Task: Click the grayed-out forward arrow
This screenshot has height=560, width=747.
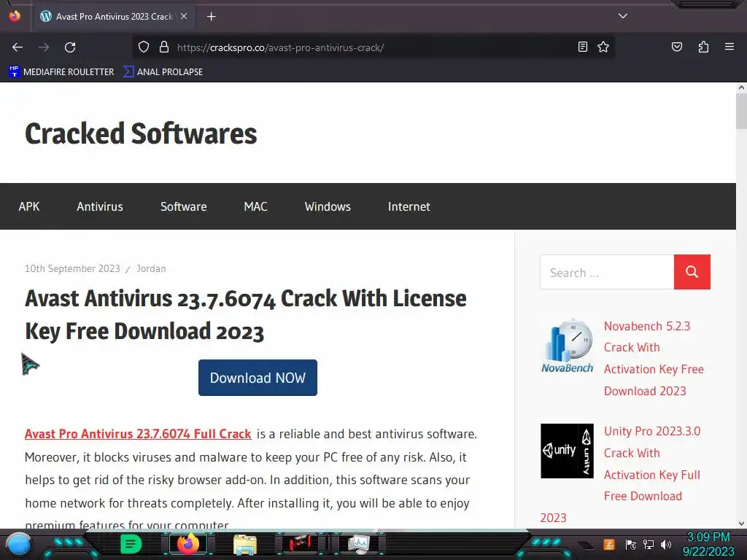Action: click(x=44, y=47)
